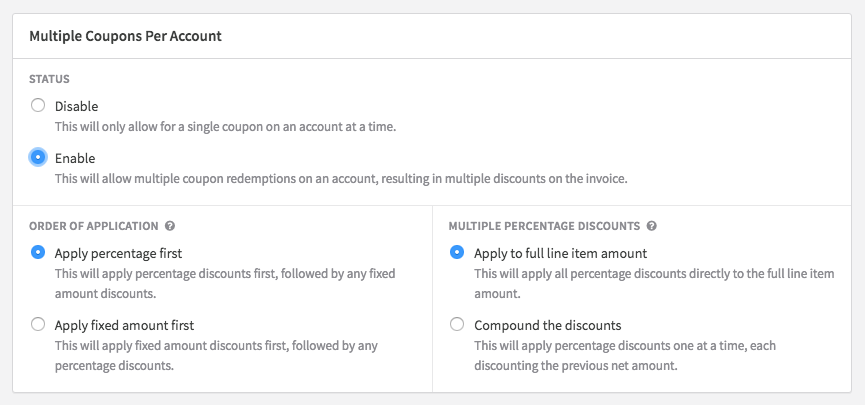Click the Multiple Coupons Per Account panel title
The width and height of the screenshot is (865, 405).
125,36
